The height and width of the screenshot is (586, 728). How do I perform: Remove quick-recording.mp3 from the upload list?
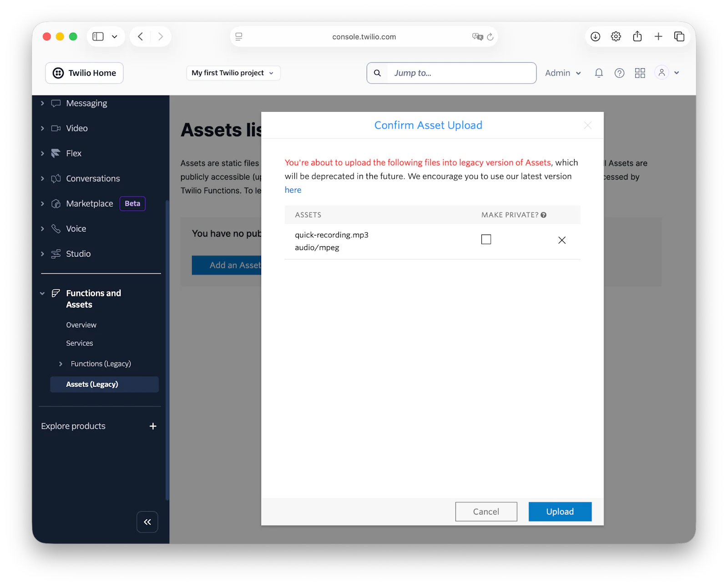(562, 240)
